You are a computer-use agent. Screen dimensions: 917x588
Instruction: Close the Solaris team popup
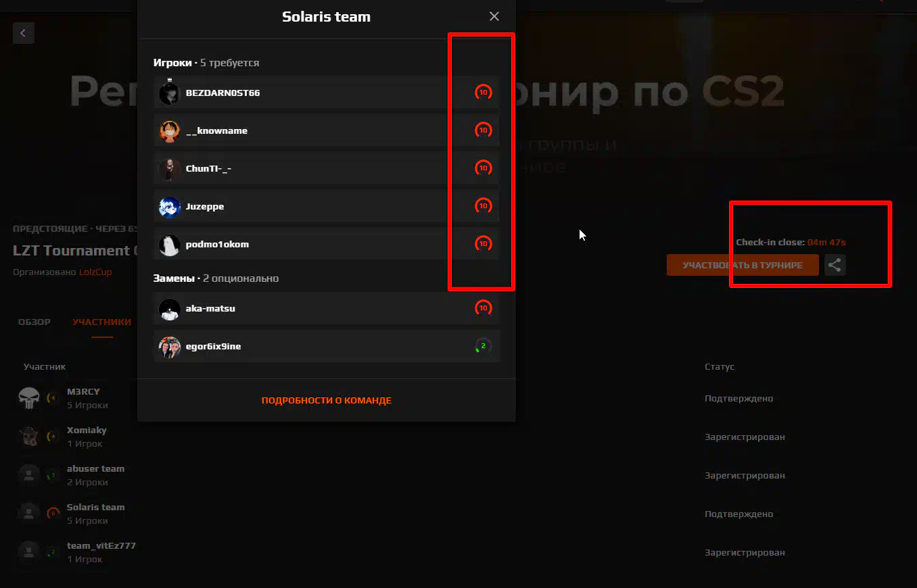(x=494, y=16)
